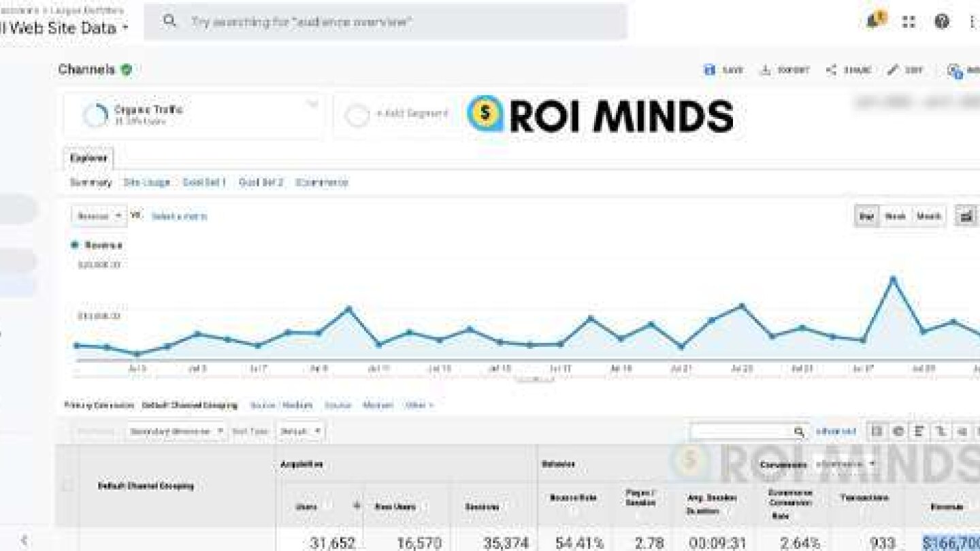Viewport: 980px width, 551px height.
Task: Click Add Segment
Action: tap(412, 114)
